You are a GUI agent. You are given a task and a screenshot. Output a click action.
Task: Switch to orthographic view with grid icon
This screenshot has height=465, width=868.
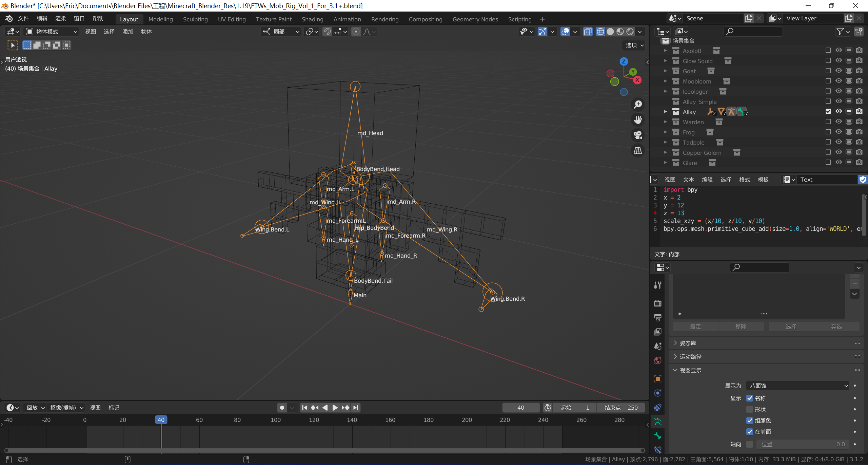pos(638,150)
